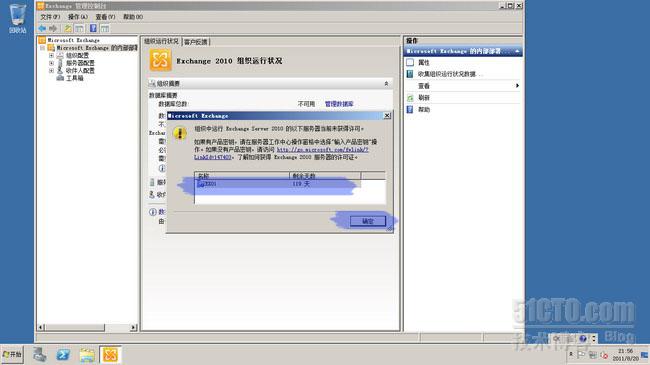Screen dimensions: 650x365
Task: Click the yellow warning icon in dialog
Action: coord(179,133)
